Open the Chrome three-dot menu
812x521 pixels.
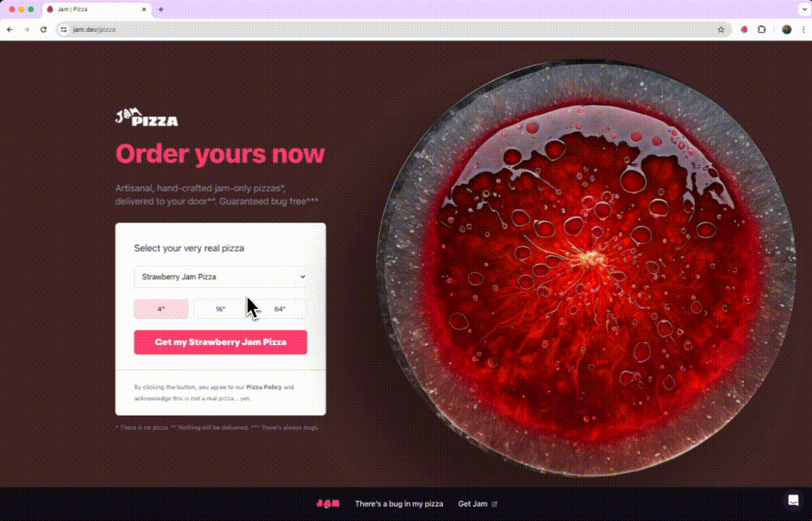pyautogui.click(x=804, y=30)
